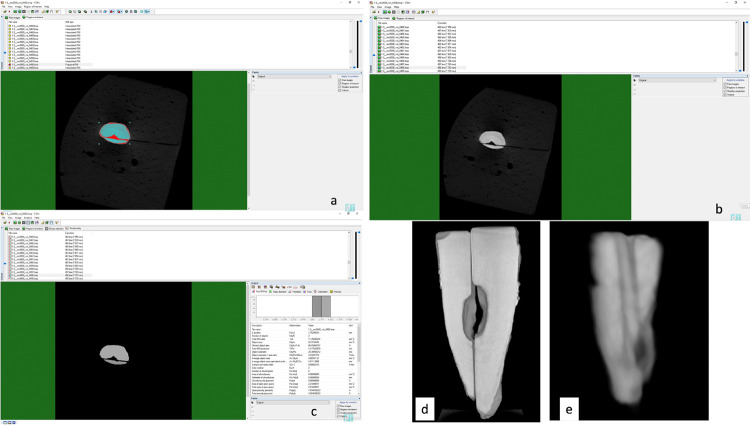The height and width of the screenshot is (426, 750).
Task: Click the open dataset icon in the top-left window toolbar
Action: (x=5, y=12)
